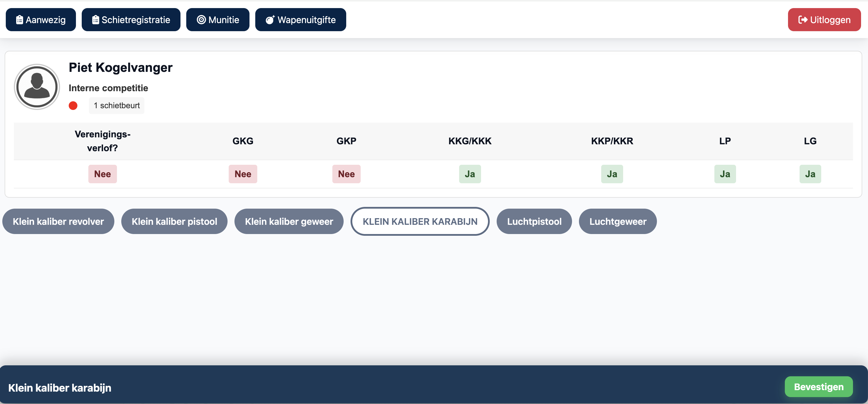This screenshot has height=404, width=868.
Task: Click the Nee badge under GKP
Action: tap(346, 174)
